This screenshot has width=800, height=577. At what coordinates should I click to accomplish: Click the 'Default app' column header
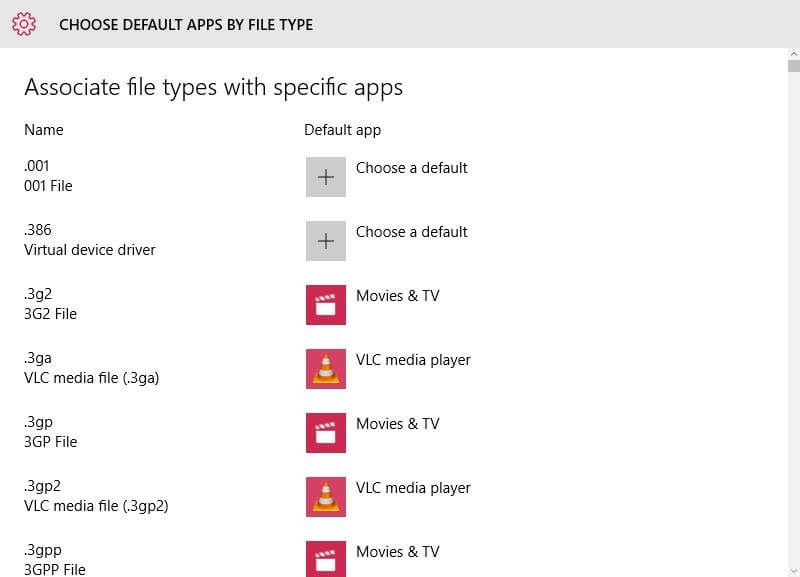(342, 131)
